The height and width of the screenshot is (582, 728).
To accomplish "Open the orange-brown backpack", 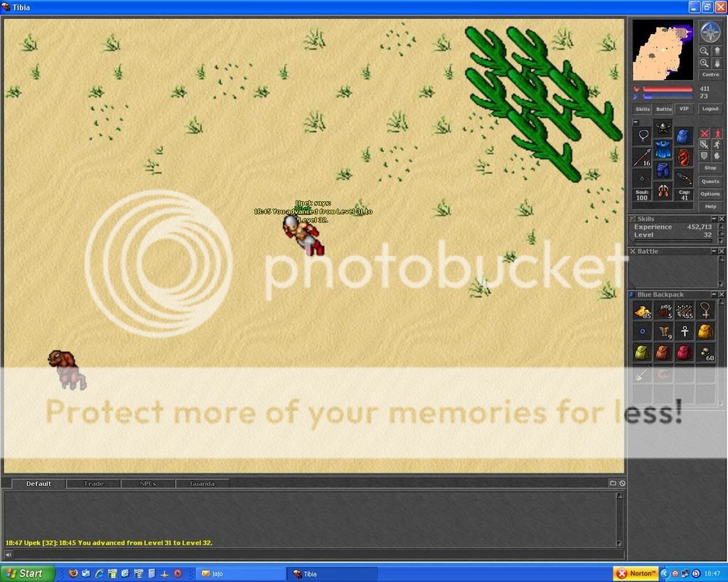I will (664, 352).
